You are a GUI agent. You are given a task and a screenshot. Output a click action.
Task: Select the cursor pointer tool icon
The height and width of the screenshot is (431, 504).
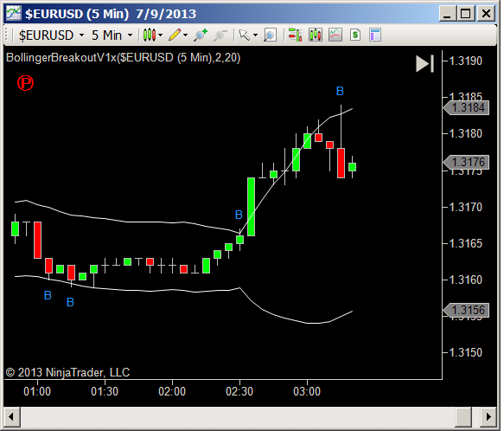(x=245, y=35)
